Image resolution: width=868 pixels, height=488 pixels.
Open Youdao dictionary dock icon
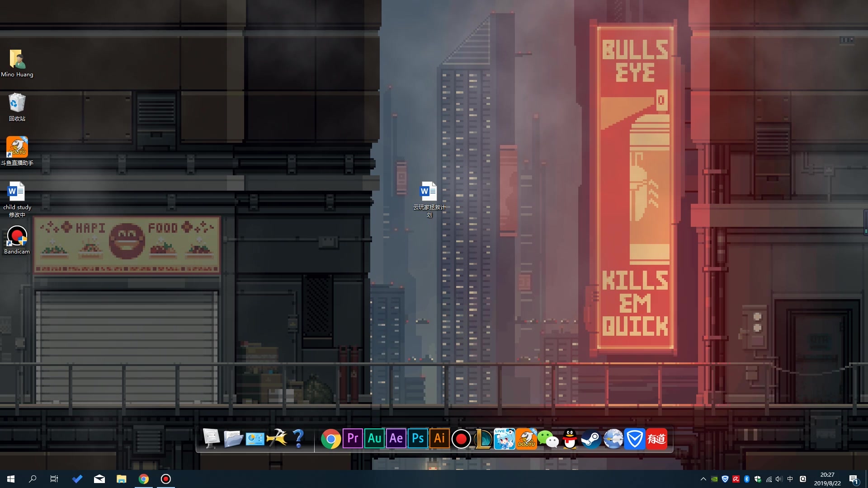coord(656,439)
